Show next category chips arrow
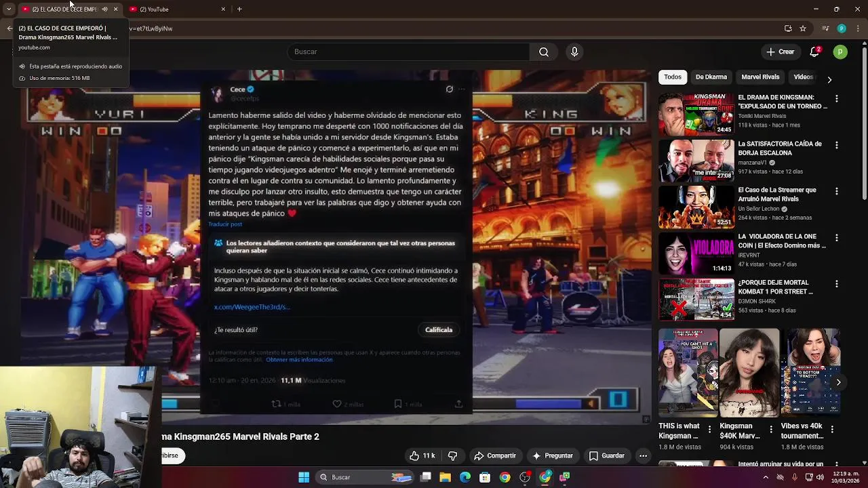This screenshot has width=868, height=488. pos(829,79)
